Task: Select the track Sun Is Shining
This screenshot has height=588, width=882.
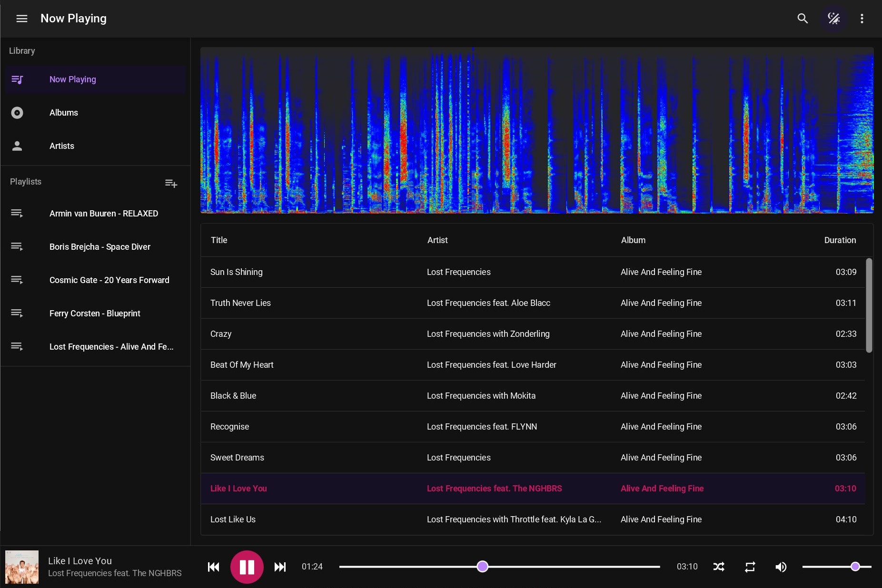Action: click(533, 272)
